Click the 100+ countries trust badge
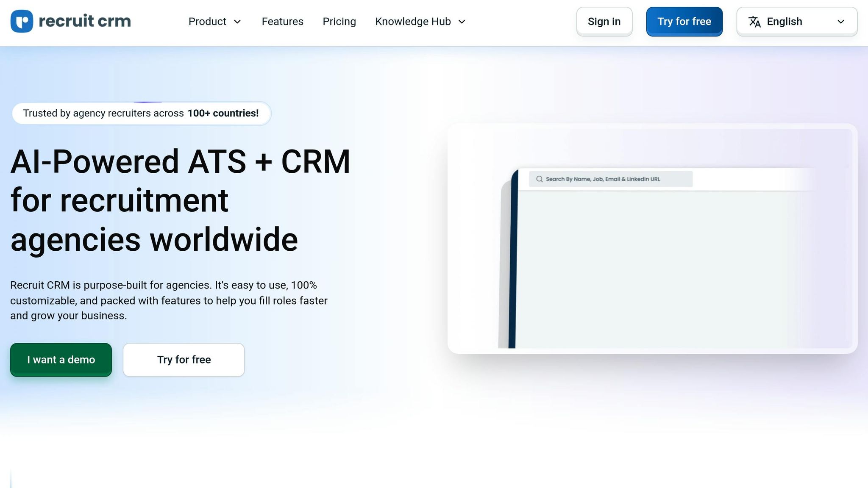Screen dimensions: 868x488 142,113
